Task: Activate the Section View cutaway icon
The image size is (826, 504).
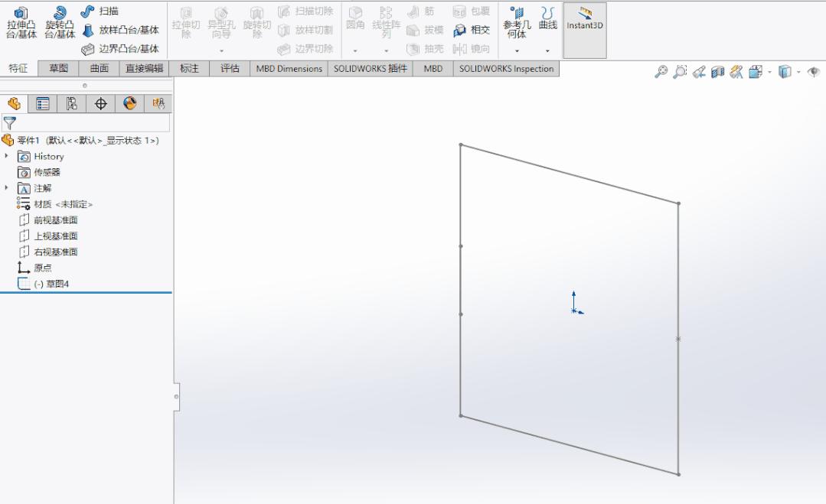Action: point(718,70)
